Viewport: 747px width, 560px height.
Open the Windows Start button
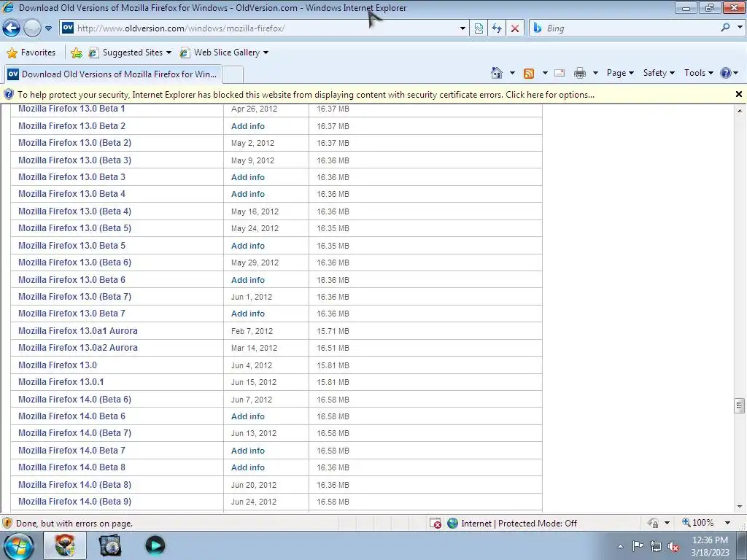point(18,545)
